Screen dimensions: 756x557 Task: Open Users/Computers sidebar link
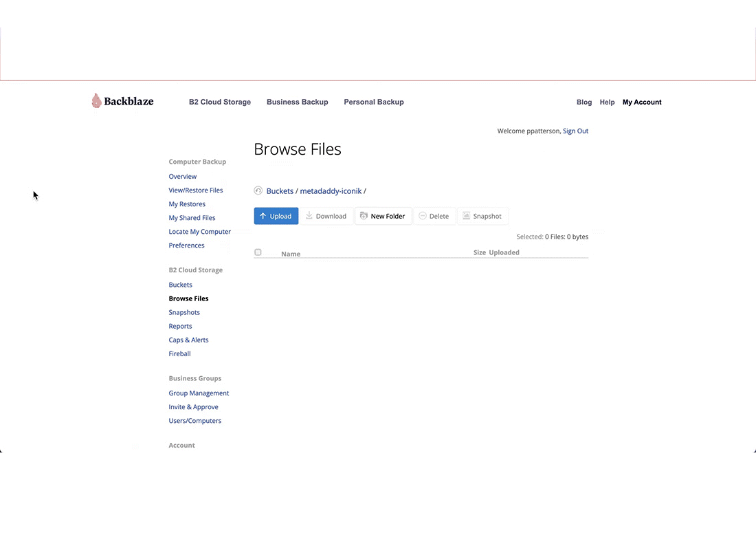(x=194, y=421)
